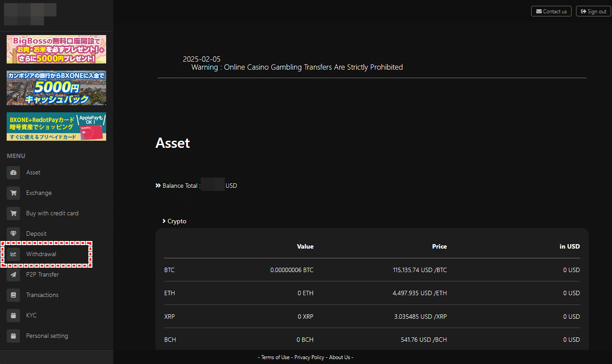This screenshot has height=364, width=612.
Task: Click the Contact us button
Action: pyautogui.click(x=551, y=11)
